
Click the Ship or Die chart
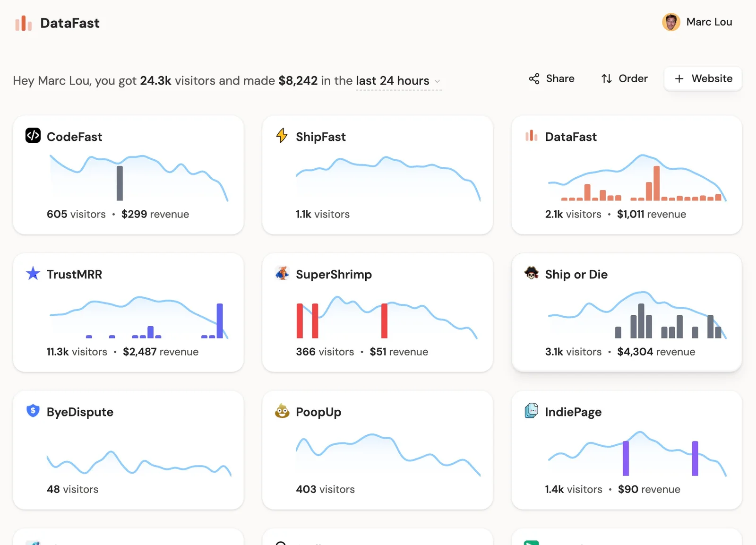coord(637,315)
